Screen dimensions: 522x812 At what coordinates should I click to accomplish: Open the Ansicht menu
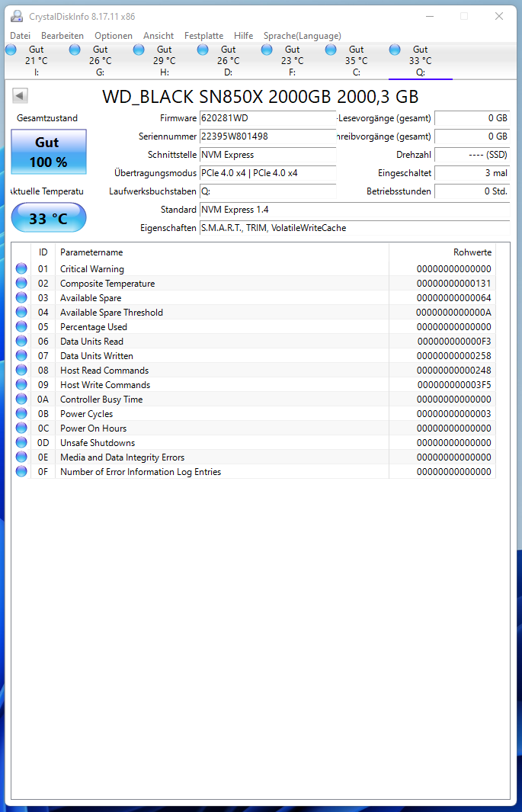[x=159, y=36]
